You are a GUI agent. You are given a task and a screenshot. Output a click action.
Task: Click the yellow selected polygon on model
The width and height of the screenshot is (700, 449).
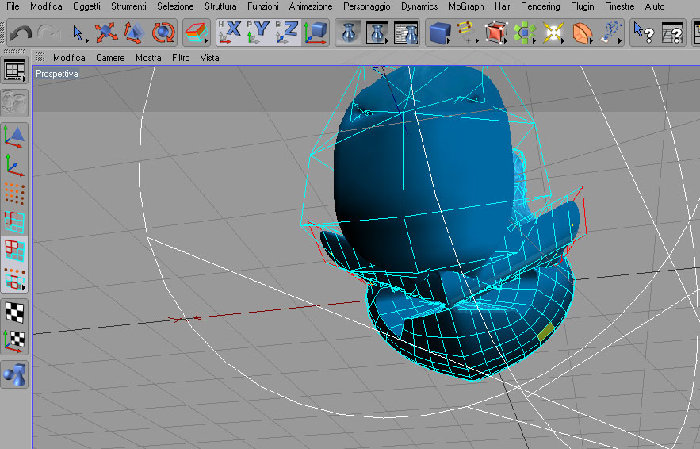[x=546, y=332]
